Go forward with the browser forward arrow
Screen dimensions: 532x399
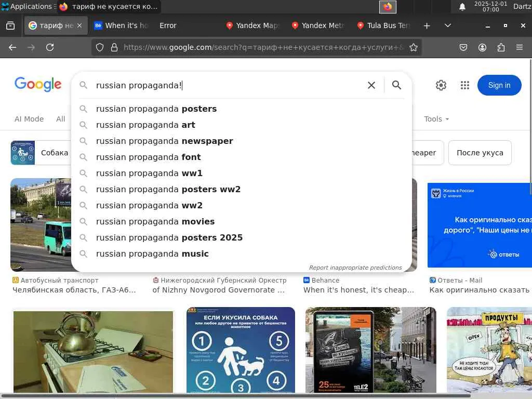click(31, 47)
